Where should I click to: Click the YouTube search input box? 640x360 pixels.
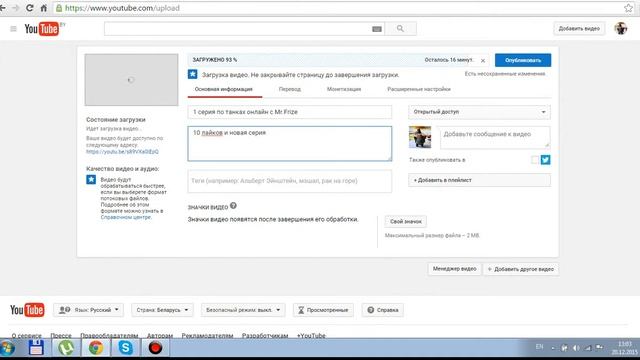tap(244, 29)
